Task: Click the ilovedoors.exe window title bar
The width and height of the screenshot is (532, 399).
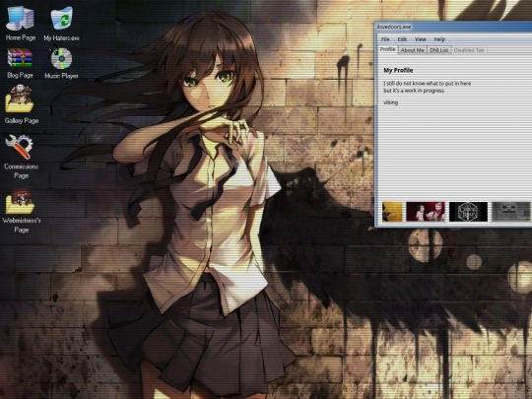Action: coord(453,27)
